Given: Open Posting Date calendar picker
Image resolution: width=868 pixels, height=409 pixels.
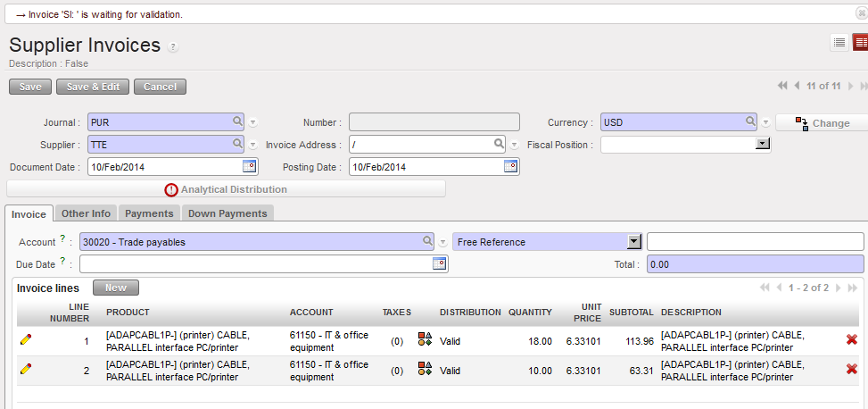Looking at the screenshot, I should 511,167.
